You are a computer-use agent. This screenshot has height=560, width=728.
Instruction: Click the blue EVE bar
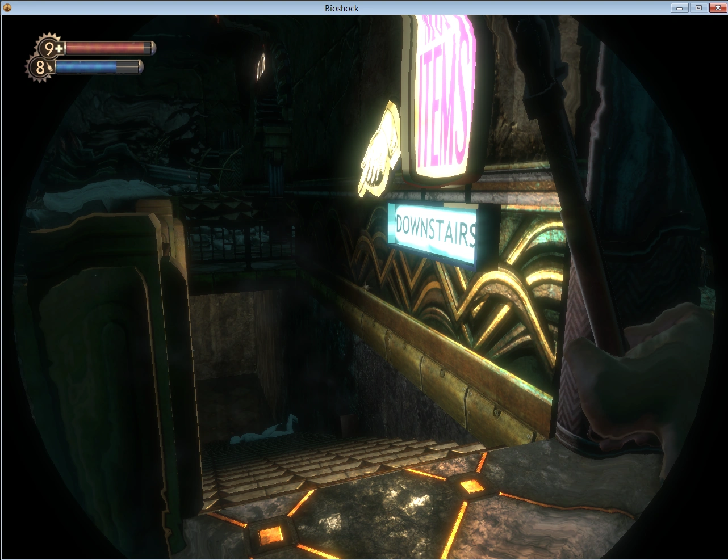[99, 68]
